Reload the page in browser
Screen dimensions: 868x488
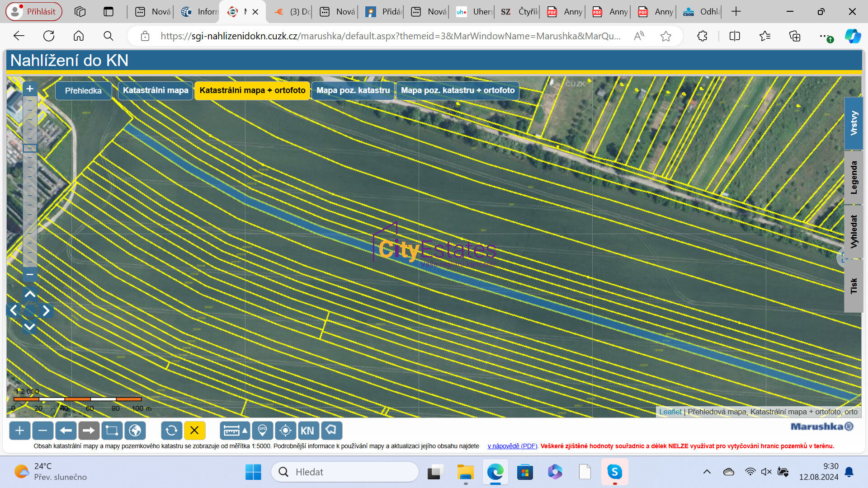click(x=49, y=36)
